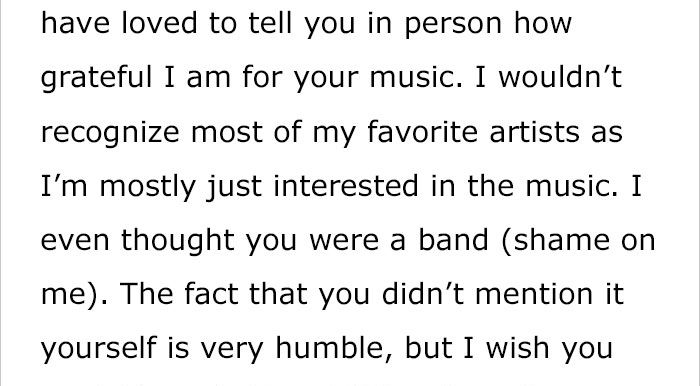
Task: Place cursor on the word "favorite"
Action: point(422,132)
